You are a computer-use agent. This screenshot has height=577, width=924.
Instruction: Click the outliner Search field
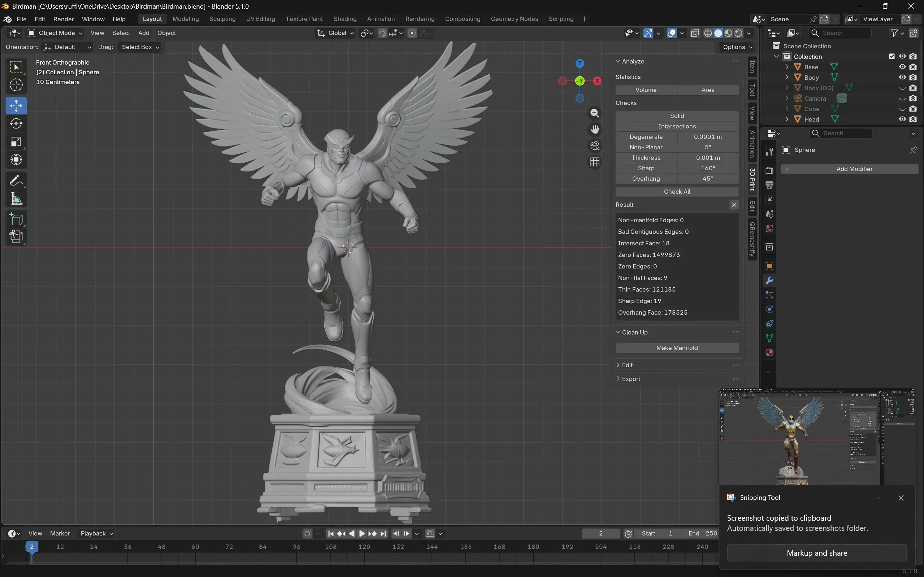(x=840, y=33)
